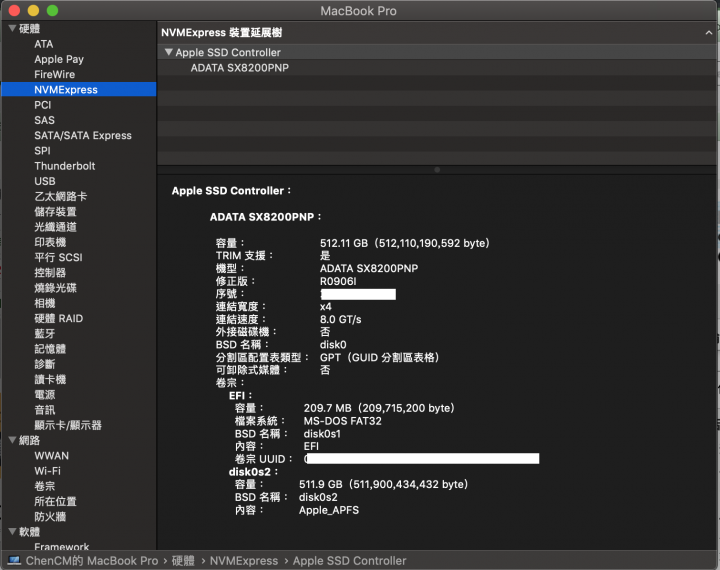Select NVMExpress in the sidebar
This screenshot has width=720, height=570.
(79, 90)
